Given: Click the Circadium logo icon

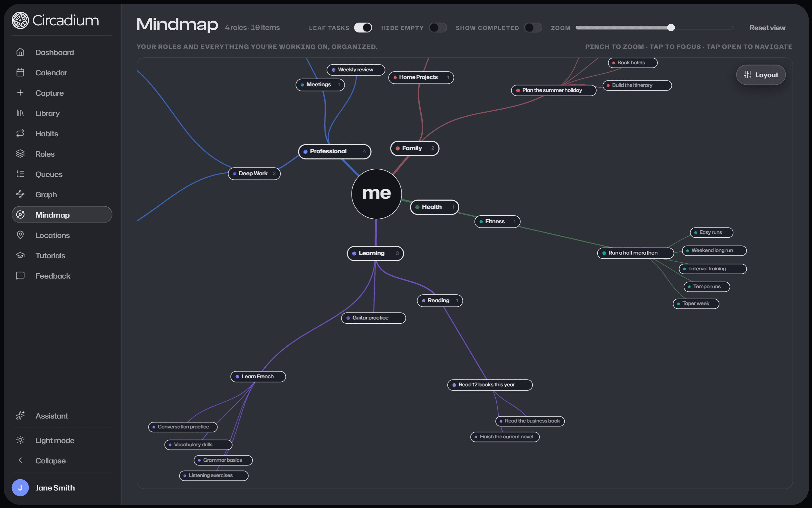Looking at the screenshot, I should 20,21.
